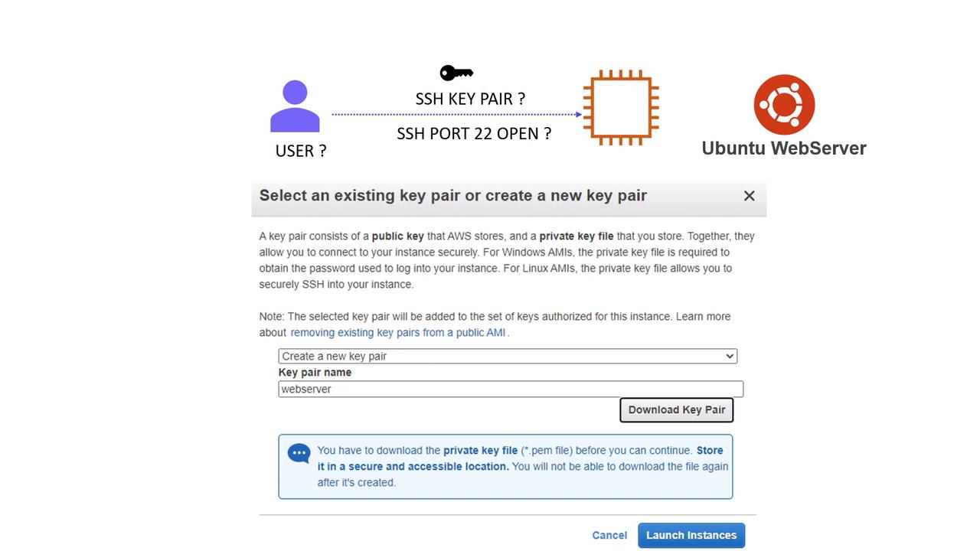Image resolution: width=980 pixels, height=551 pixels.
Task: Click the private key file download notice box
Action: tap(505, 467)
